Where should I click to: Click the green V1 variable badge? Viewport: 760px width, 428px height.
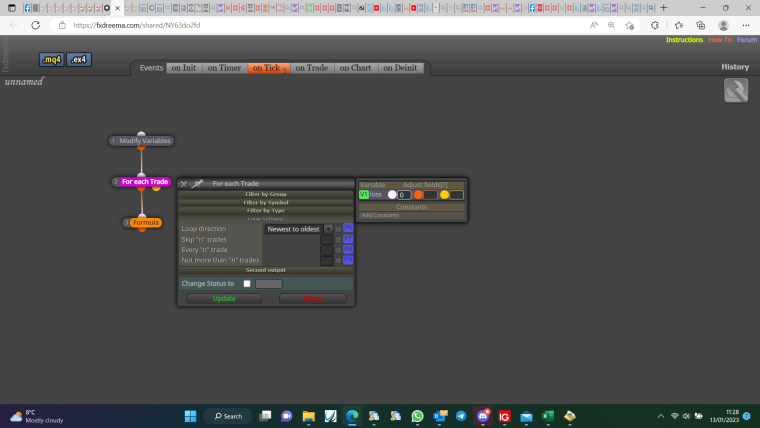[364, 195]
